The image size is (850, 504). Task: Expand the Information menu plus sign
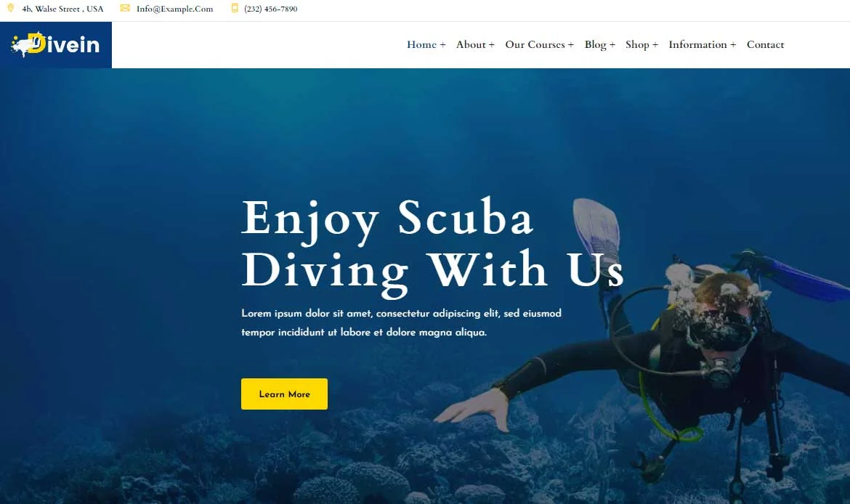734,45
